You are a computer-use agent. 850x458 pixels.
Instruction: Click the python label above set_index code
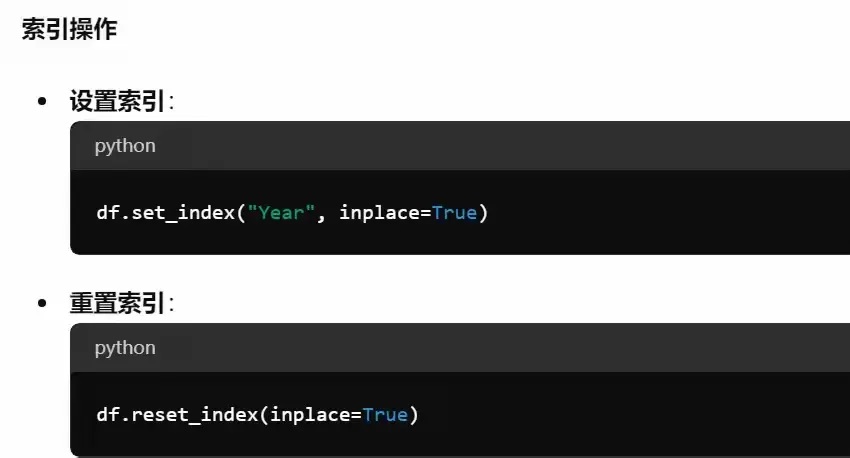click(125, 146)
